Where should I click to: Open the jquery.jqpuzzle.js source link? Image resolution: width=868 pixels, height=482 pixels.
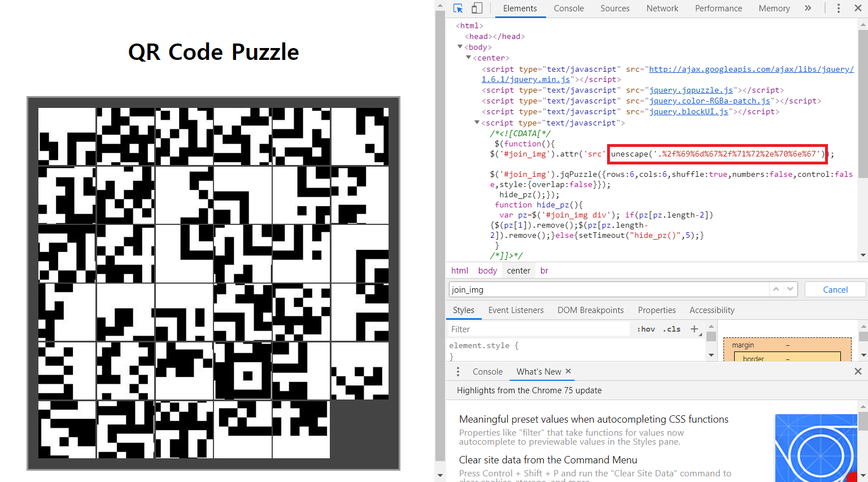691,90
